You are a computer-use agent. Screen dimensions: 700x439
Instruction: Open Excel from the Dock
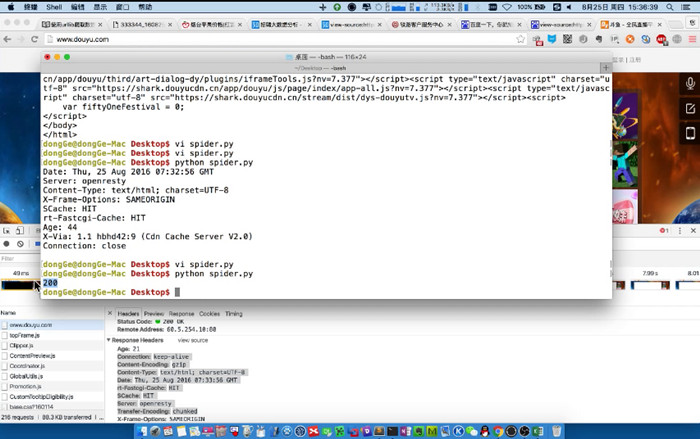(538, 431)
